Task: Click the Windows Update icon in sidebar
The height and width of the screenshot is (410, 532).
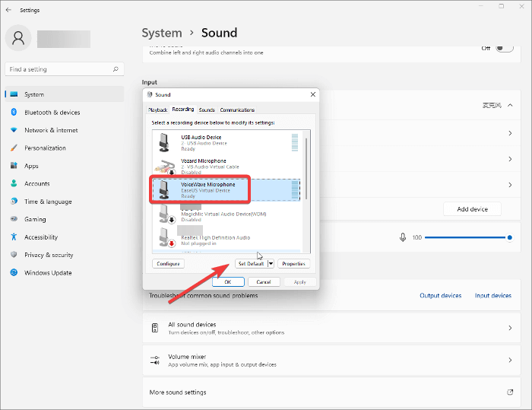Action: [x=14, y=272]
